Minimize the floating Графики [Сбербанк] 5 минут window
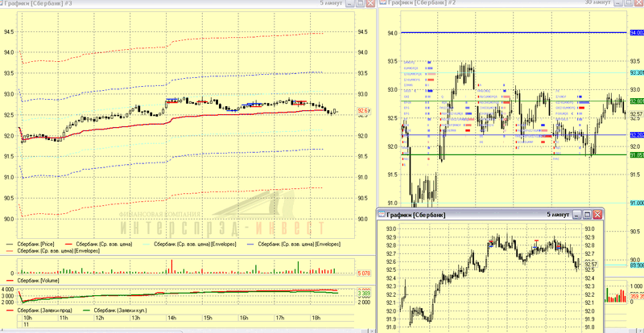 [x=578, y=215]
